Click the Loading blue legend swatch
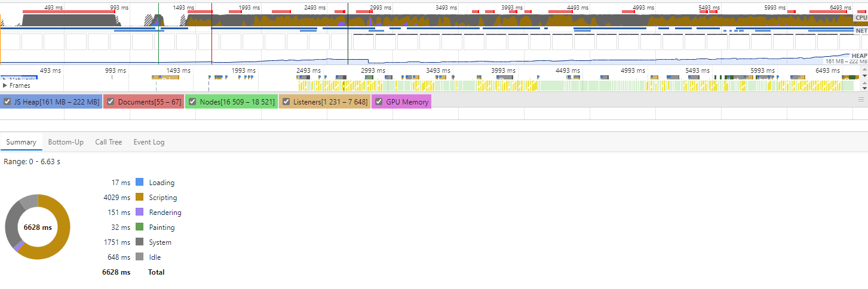The height and width of the screenshot is (289, 868). tap(140, 182)
